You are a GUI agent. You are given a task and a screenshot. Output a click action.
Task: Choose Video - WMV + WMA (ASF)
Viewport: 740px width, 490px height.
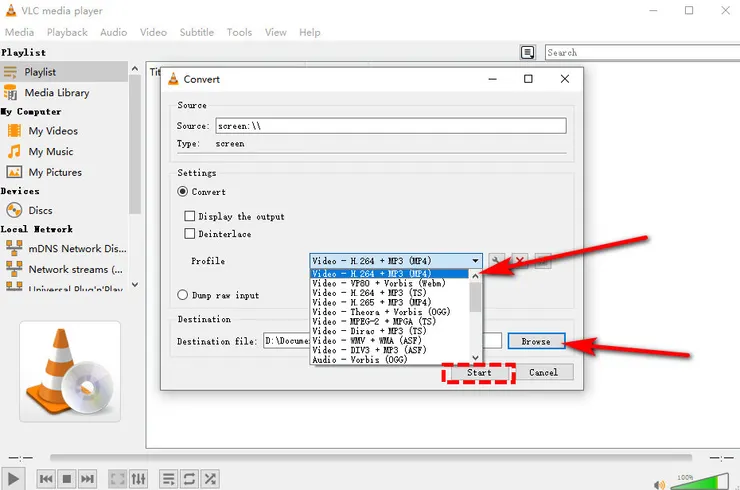[x=390, y=340]
